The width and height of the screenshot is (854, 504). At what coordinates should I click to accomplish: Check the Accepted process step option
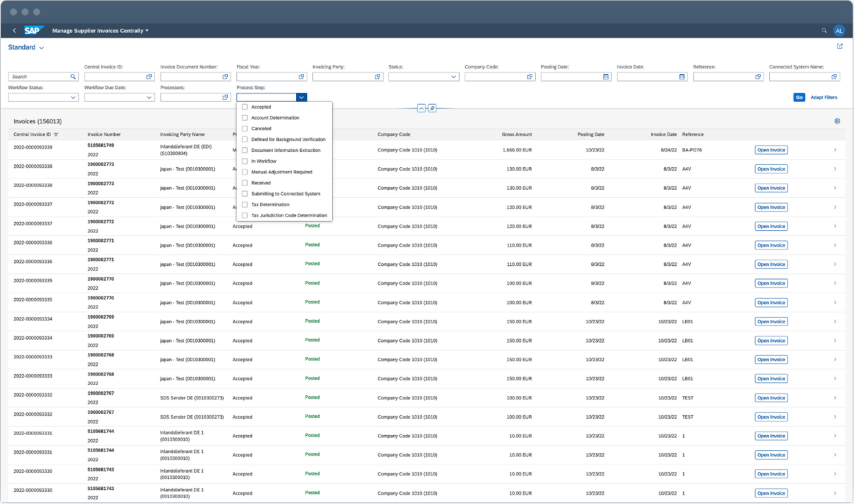click(x=245, y=107)
